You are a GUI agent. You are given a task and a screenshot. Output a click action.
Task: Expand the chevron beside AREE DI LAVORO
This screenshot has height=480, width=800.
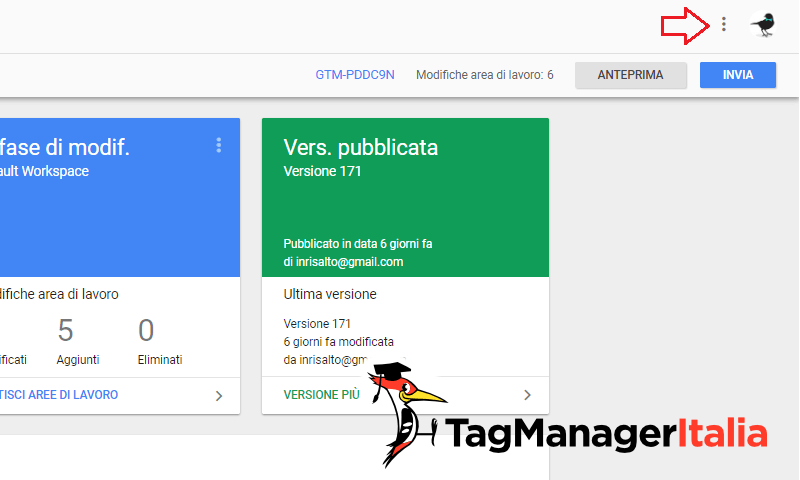pyautogui.click(x=219, y=395)
